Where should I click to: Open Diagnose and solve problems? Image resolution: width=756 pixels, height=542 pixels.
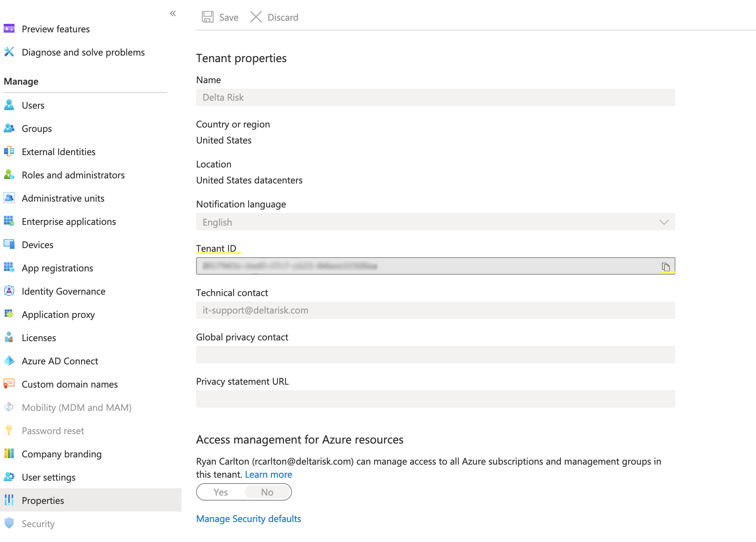(x=83, y=52)
